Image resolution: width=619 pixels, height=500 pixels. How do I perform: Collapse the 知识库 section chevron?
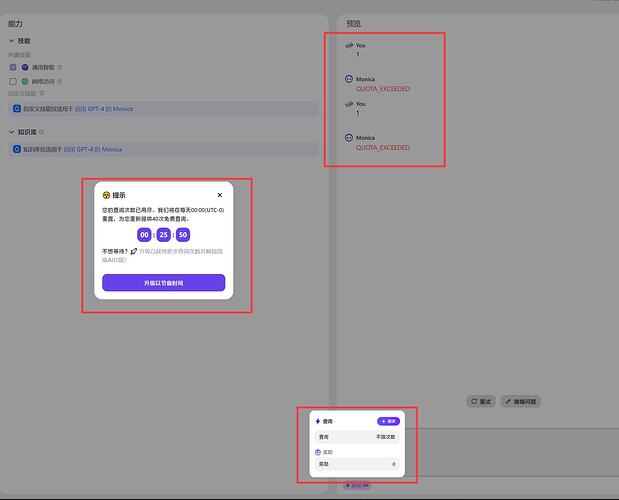tap(11, 132)
